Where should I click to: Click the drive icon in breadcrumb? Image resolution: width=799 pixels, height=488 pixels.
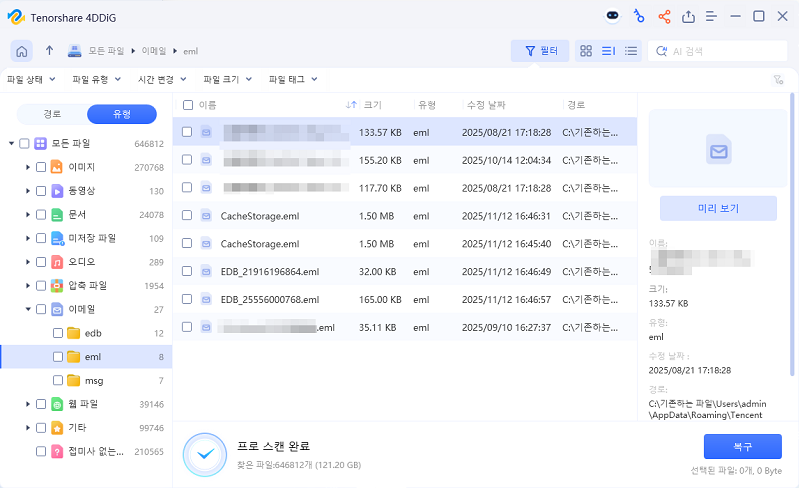[75, 50]
